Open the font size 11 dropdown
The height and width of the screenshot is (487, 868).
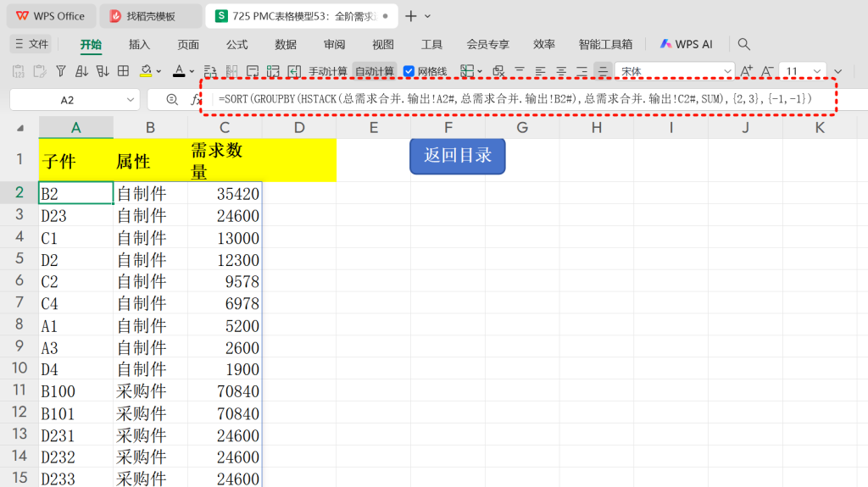point(816,71)
